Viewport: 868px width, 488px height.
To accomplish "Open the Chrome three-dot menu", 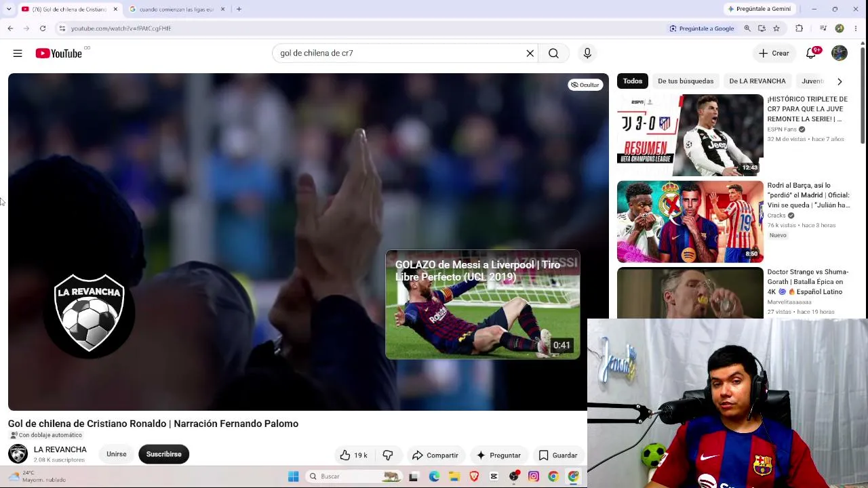I will (x=856, y=28).
